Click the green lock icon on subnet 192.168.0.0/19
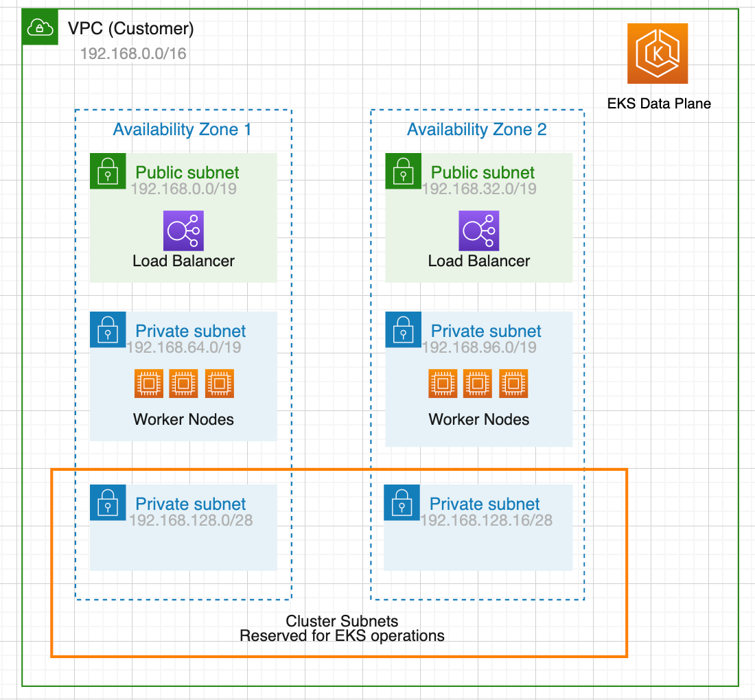 point(108,171)
